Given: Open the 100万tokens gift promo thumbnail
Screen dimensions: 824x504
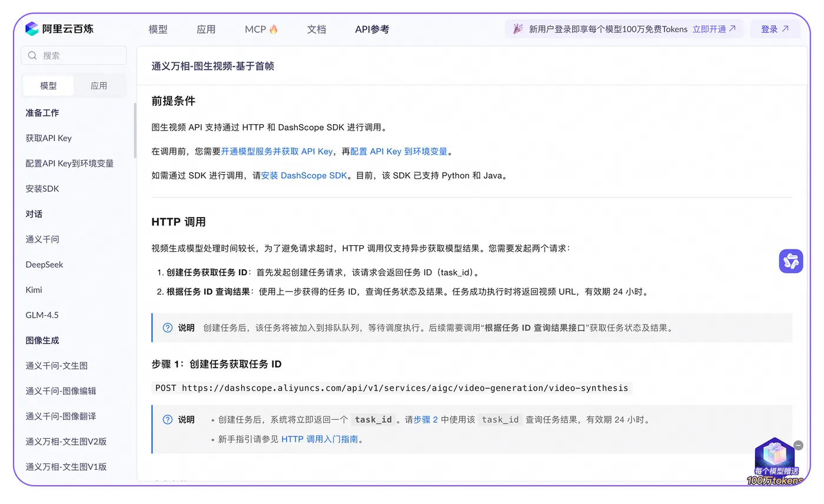Looking at the screenshot, I should (x=775, y=462).
